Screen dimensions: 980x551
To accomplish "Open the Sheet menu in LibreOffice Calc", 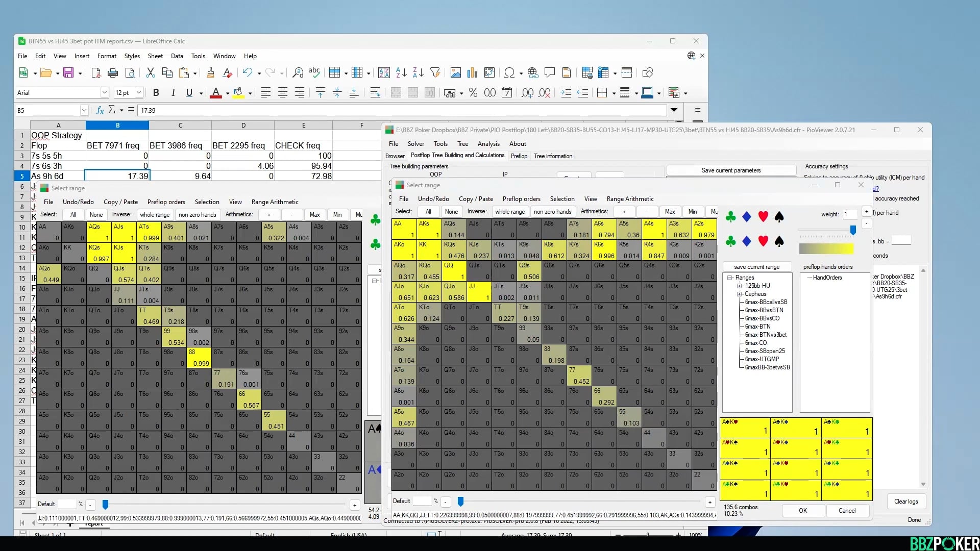I will 155,56.
